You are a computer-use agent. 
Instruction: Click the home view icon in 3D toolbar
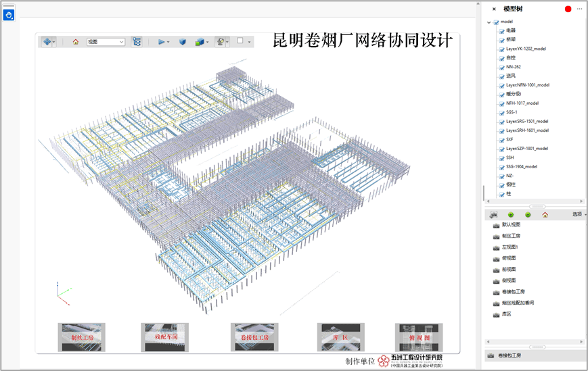(x=76, y=42)
